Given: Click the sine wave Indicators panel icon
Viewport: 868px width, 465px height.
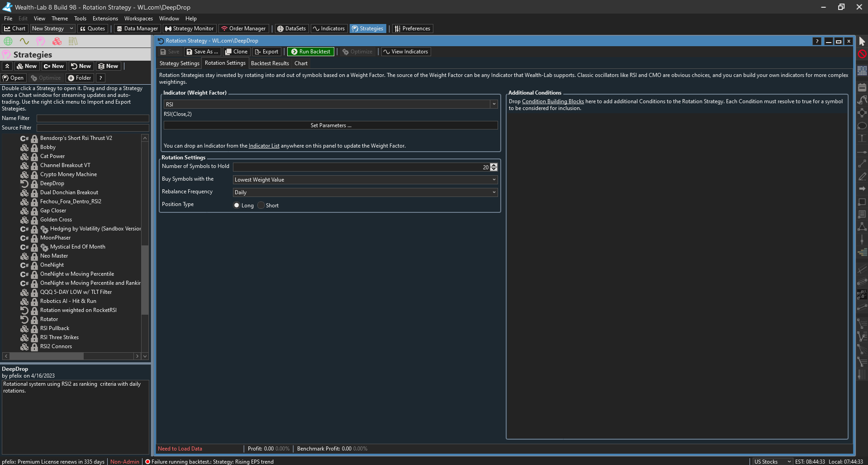Looking at the screenshot, I should (x=24, y=41).
